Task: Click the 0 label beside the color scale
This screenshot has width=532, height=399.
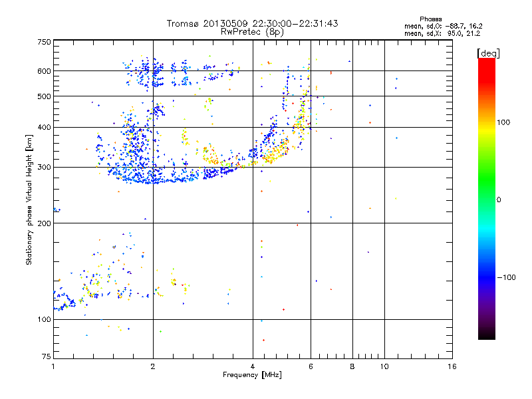Action: pyautogui.click(x=499, y=200)
